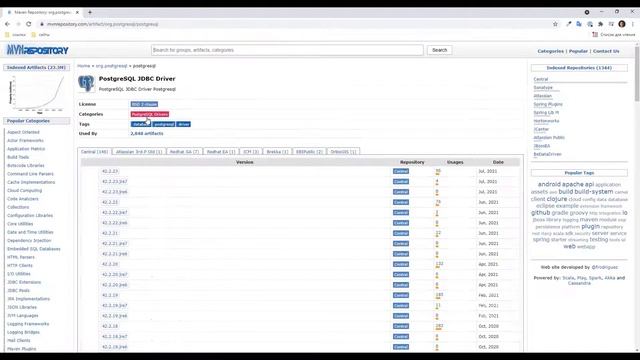
Task: Click the driver tag
Action: coord(183,124)
